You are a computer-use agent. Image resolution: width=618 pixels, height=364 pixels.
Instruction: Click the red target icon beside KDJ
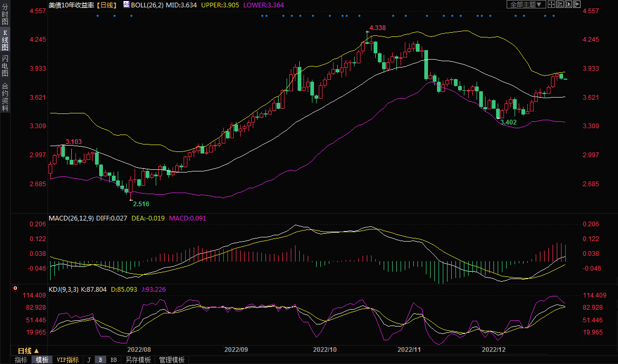click(15, 289)
